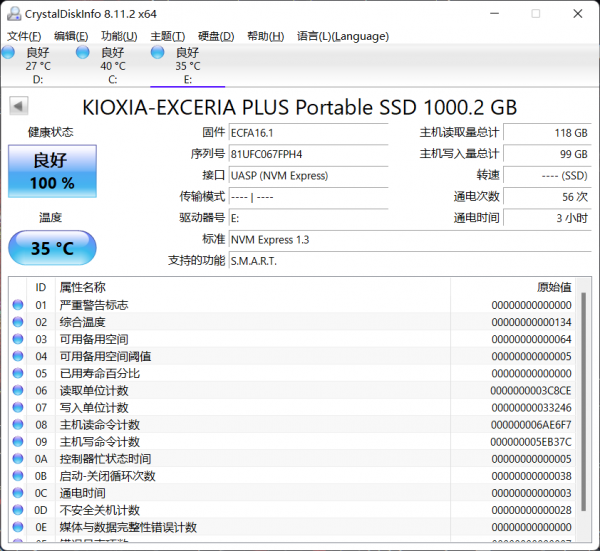Open the 主题(T) menu
This screenshot has height=551, width=600.
[167, 36]
